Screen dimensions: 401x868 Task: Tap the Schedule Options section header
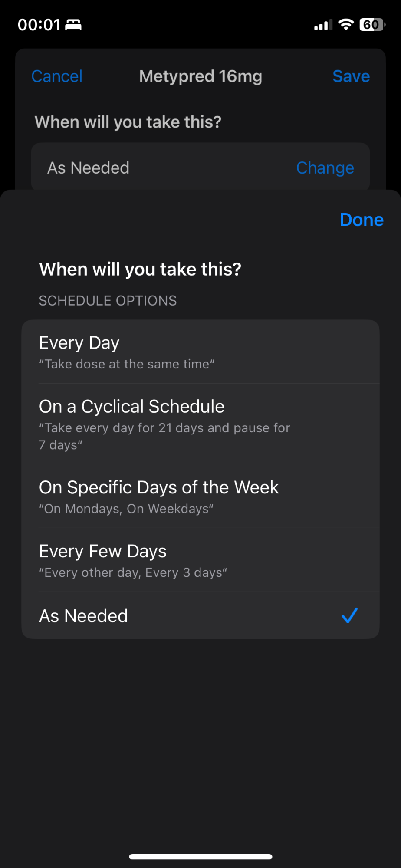coord(108,300)
